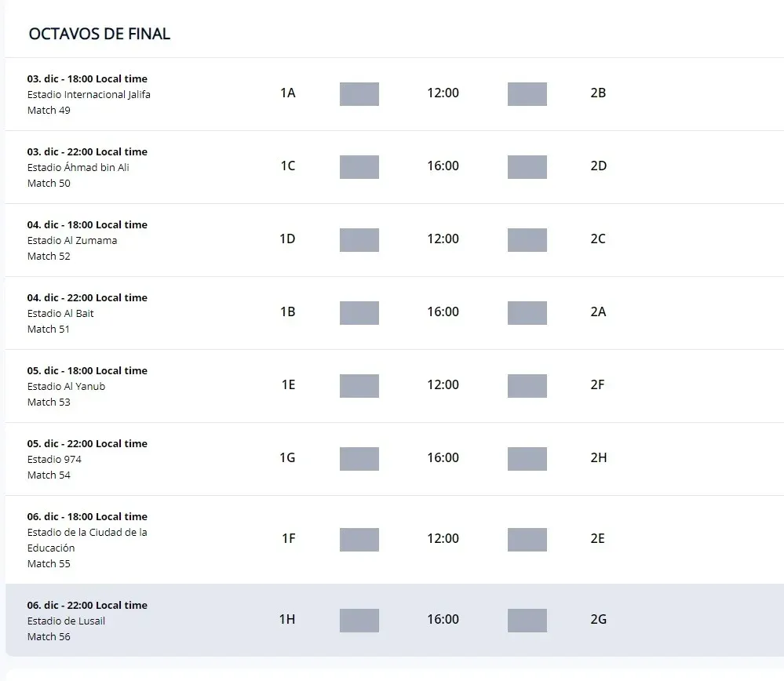Select the flag placeholder next to 1C
This screenshot has height=681, width=784.
tap(359, 167)
